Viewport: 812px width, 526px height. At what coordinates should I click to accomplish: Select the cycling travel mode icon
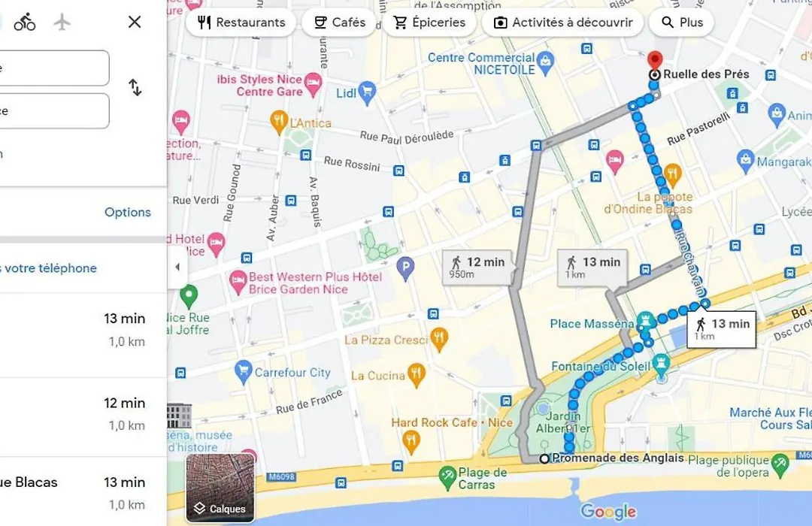pos(24,23)
